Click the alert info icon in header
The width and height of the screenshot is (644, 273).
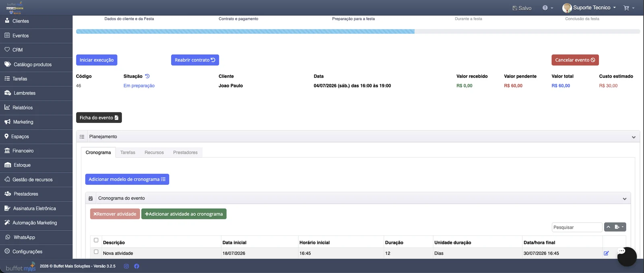click(547, 8)
